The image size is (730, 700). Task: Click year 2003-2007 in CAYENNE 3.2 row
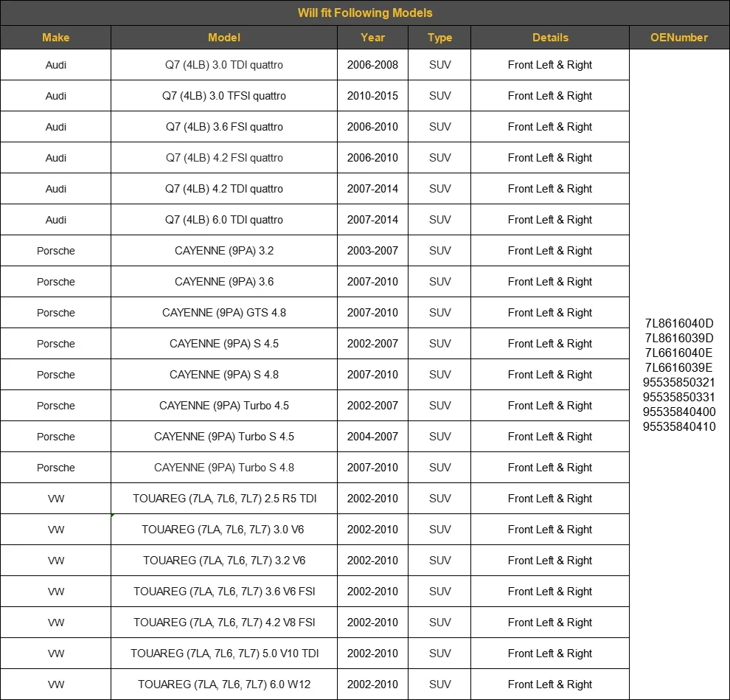(x=372, y=251)
